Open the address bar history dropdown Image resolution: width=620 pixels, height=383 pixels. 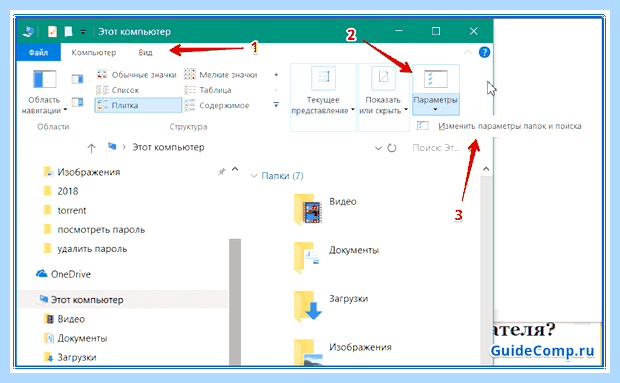[x=378, y=148]
